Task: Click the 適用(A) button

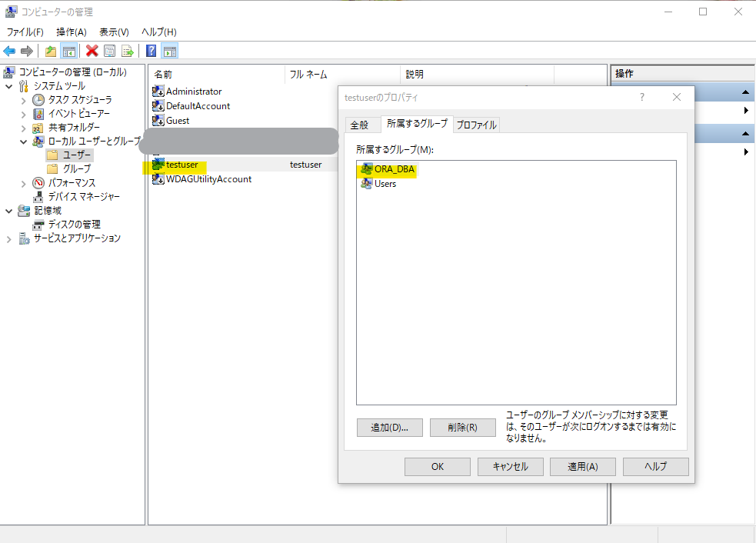Action: (581, 467)
